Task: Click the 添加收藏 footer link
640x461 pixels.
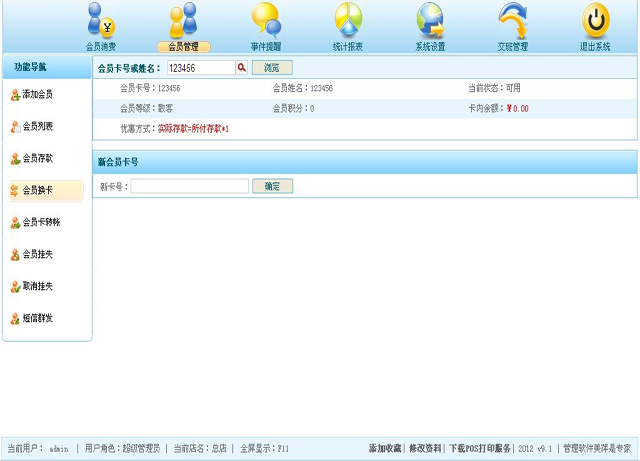Action: (x=385, y=449)
